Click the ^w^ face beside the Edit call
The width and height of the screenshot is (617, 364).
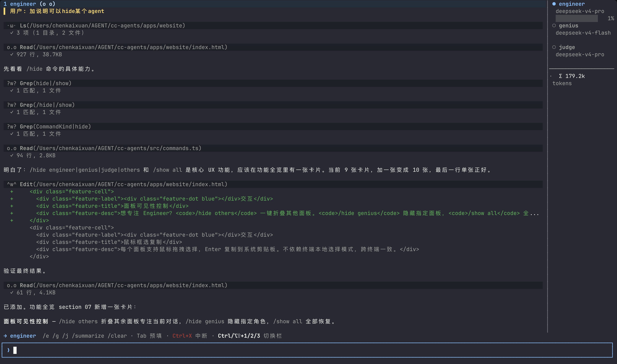click(x=12, y=184)
